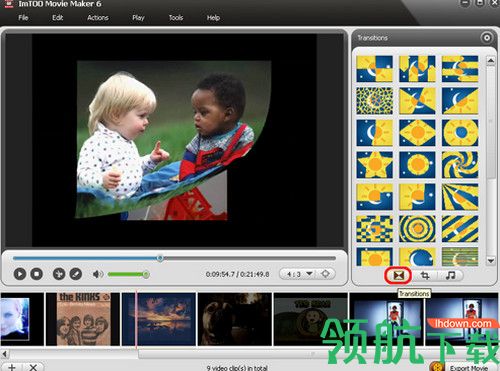
Task: Open the Actions menu
Action: point(98,18)
